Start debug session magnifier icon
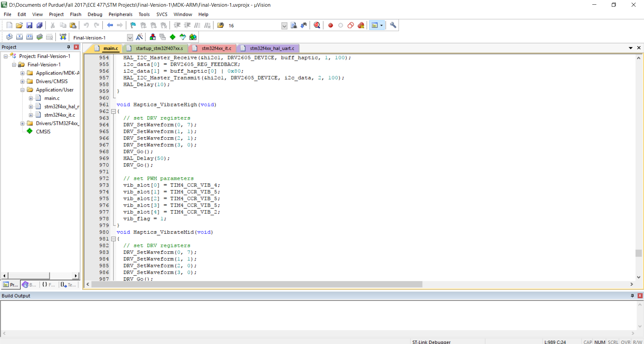644x344 pixels. 317,25
